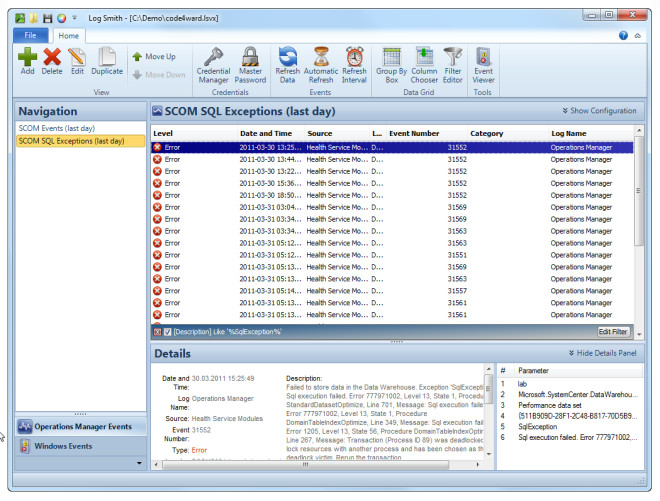
Task: Click the open folder icon in title bar
Action: (x=34, y=18)
